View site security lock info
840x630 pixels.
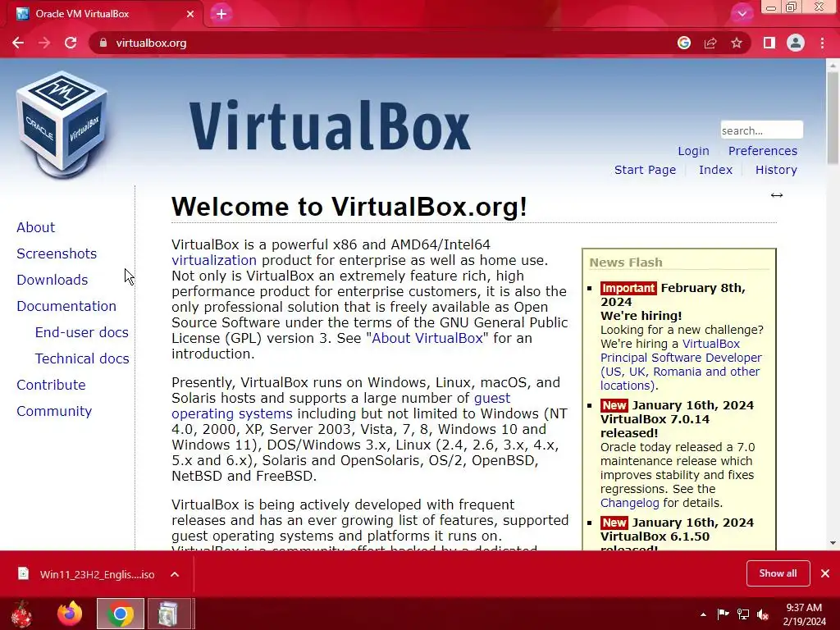pos(103,43)
